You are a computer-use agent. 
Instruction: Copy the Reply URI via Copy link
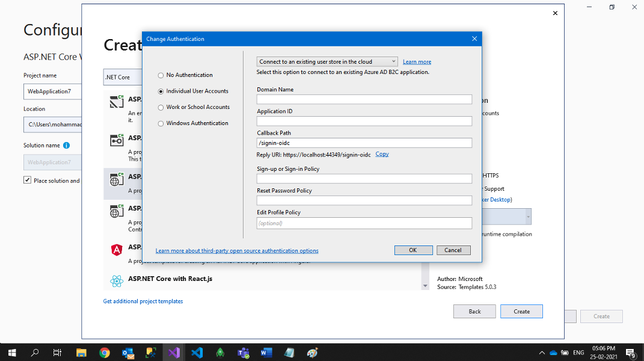[382, 154]
